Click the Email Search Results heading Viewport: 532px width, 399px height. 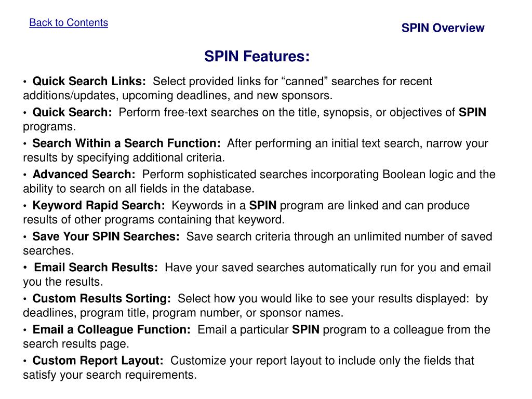96,268
